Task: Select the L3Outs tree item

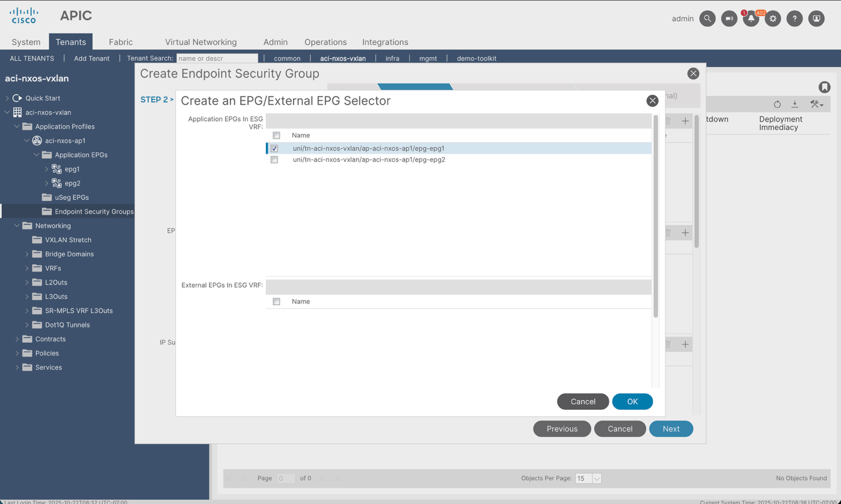Action: click(56, 296)
